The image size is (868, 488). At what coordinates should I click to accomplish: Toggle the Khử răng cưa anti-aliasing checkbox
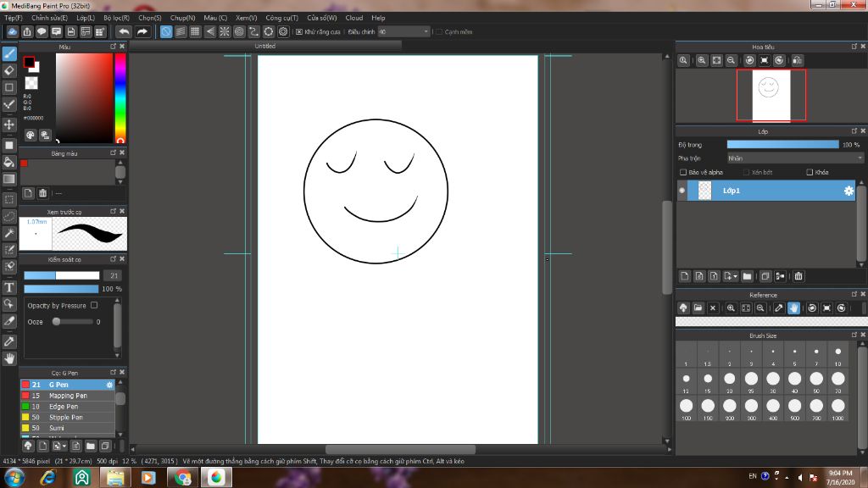[x=299, y=32]
